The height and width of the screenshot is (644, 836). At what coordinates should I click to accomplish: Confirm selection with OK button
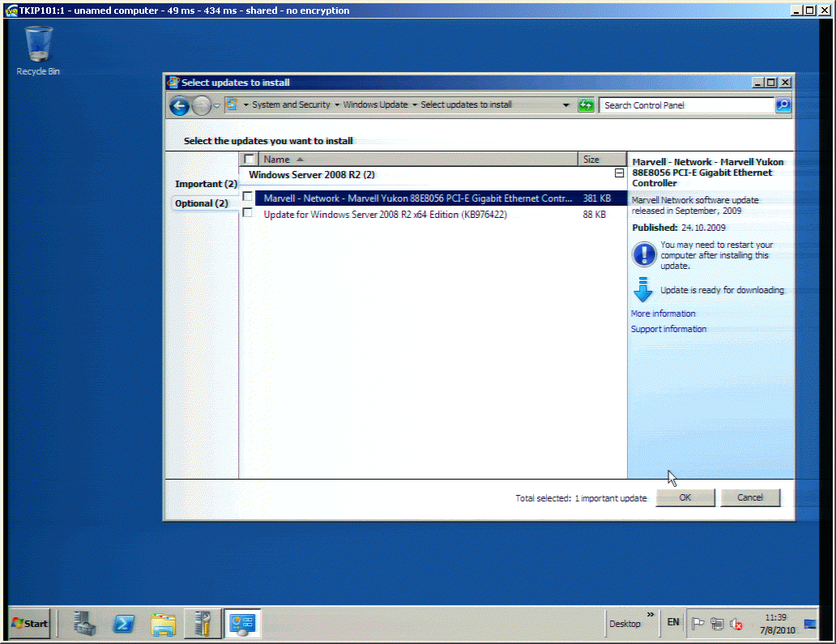pos(685,497)
